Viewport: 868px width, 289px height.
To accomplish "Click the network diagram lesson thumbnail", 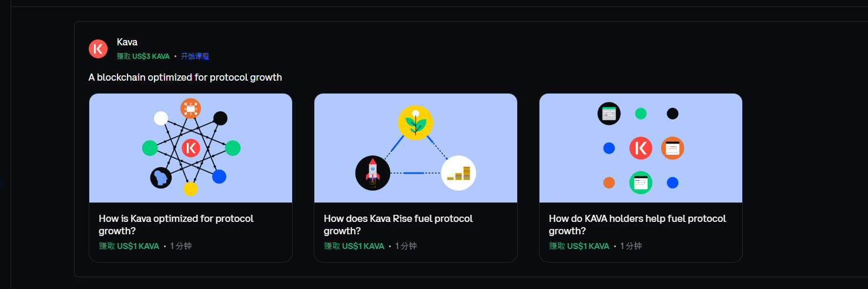I will [190, 148].
